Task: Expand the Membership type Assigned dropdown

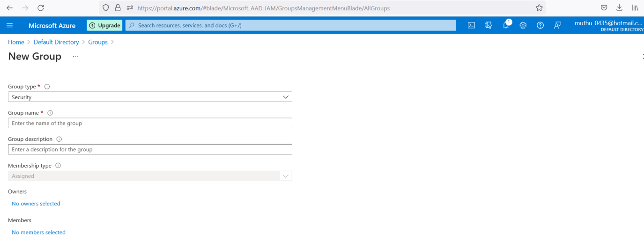Action: point(150,176)
